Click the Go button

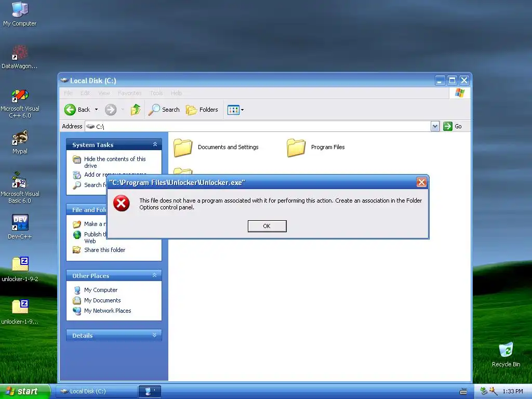pyautogui.click(x=453, y=126)
